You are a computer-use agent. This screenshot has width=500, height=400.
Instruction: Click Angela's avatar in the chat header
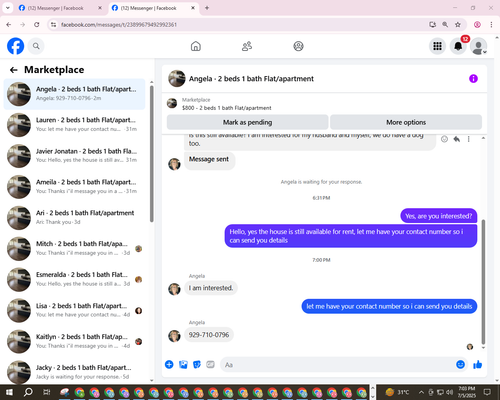click(177, 79)
